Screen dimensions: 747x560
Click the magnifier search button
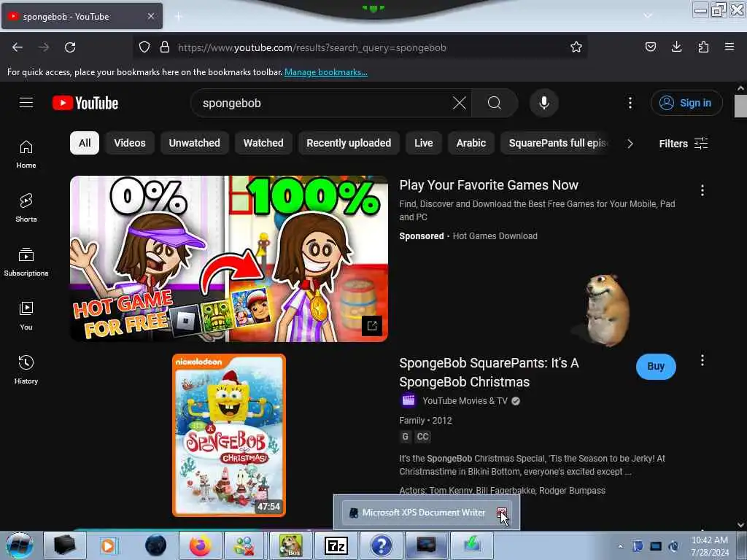coord(495,103)
